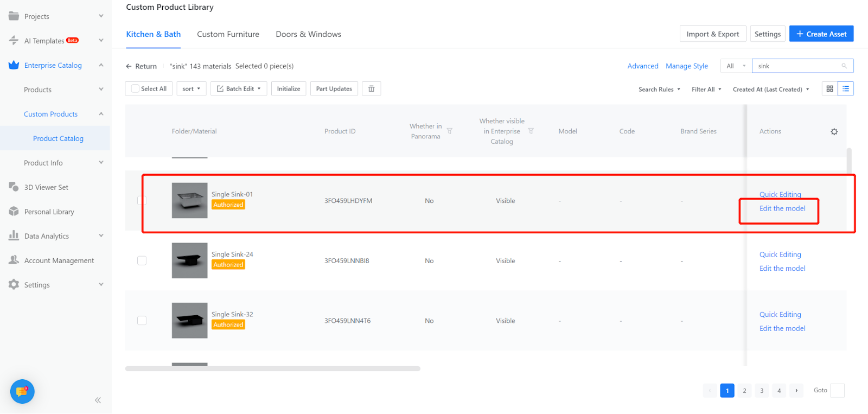Open the chat support bubble icon
This screenshot has width=868, height=414.
(x=22, y=391)
